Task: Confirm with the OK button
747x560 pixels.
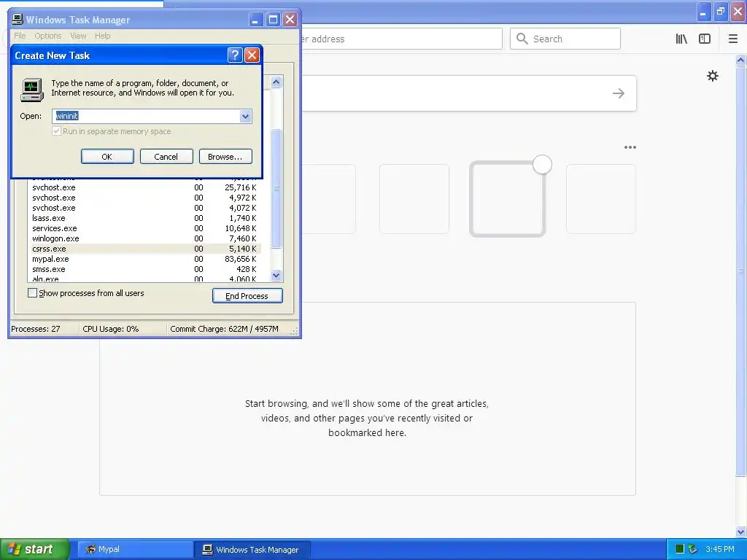Action: pos(107,157)
